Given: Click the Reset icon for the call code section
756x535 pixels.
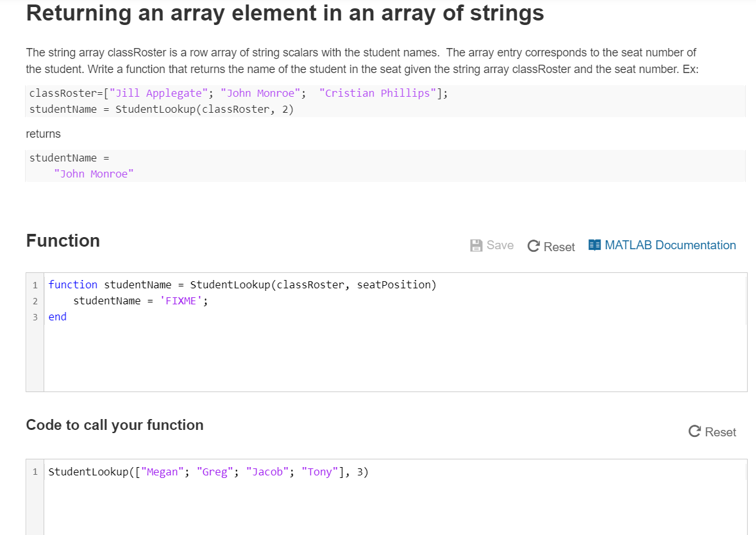Looking at the screenshot, I should tap(694, 432).
